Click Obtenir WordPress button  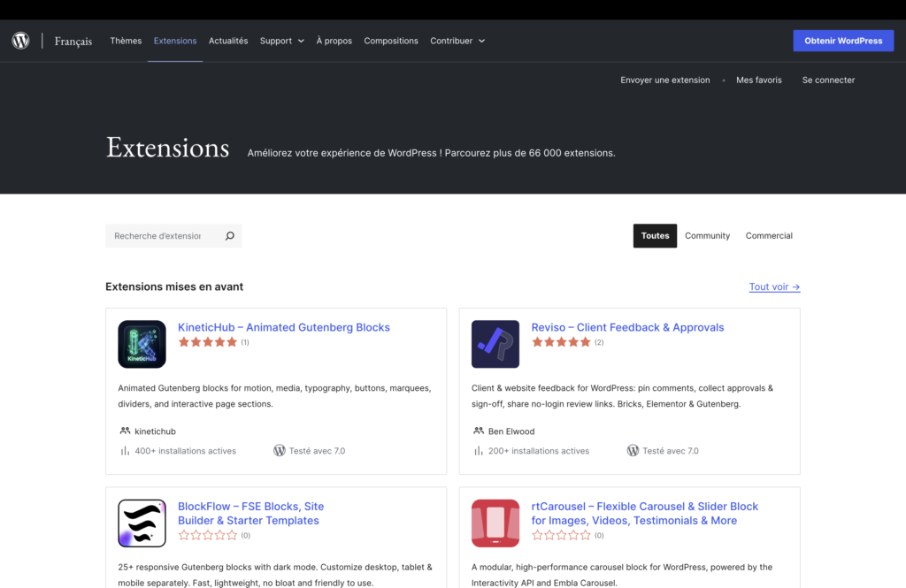[843, 41]
